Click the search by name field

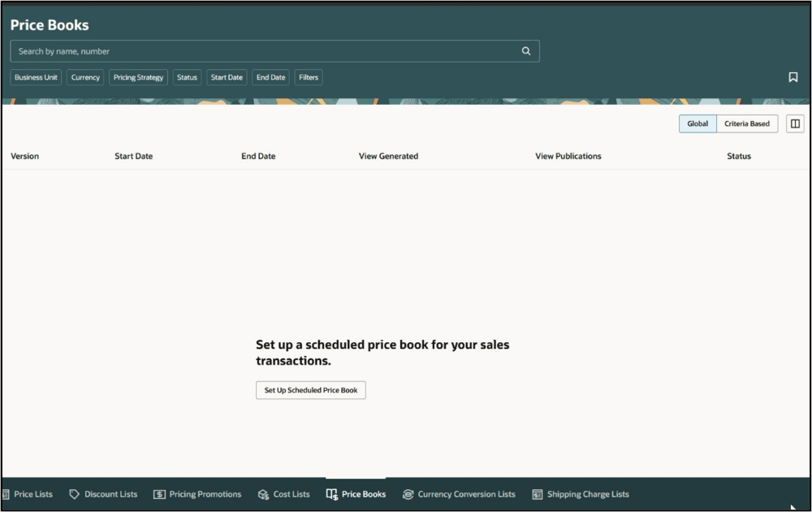[x=275, y=50]
